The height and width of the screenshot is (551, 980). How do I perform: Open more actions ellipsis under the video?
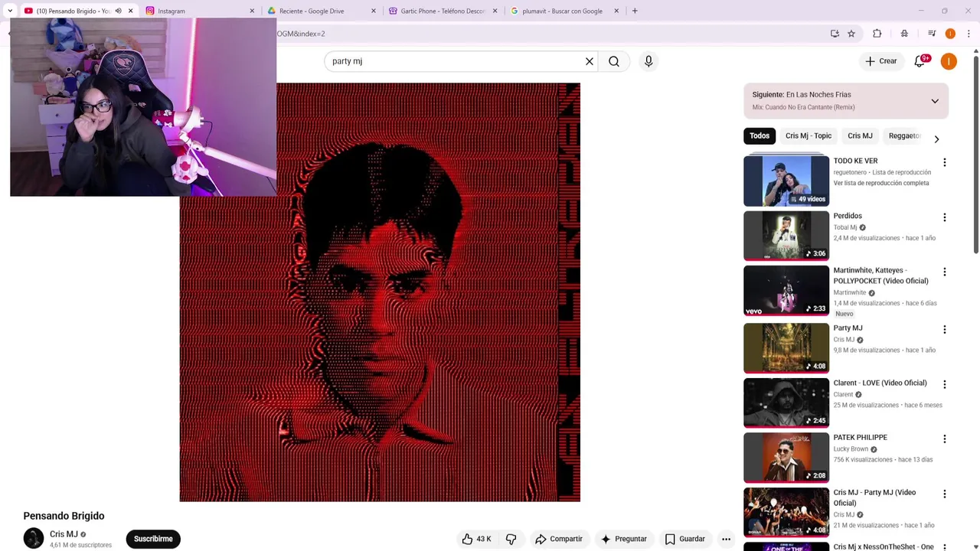pyautogui.click(x=726, y=539)
